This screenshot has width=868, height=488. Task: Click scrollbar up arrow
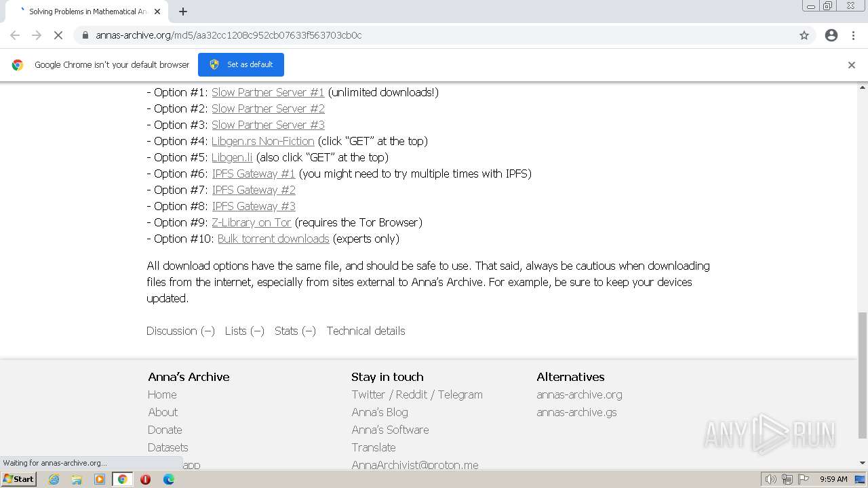863,87
